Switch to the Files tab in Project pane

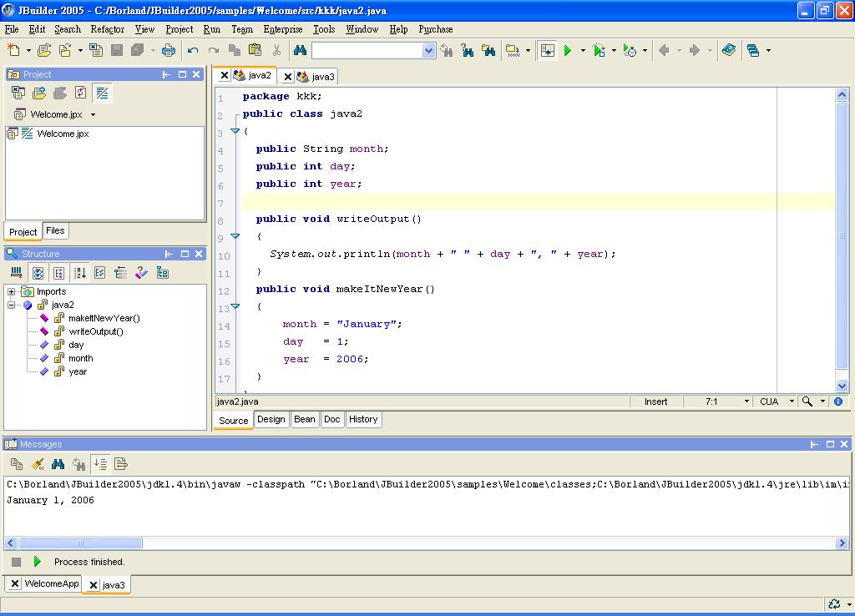[55, 231]
